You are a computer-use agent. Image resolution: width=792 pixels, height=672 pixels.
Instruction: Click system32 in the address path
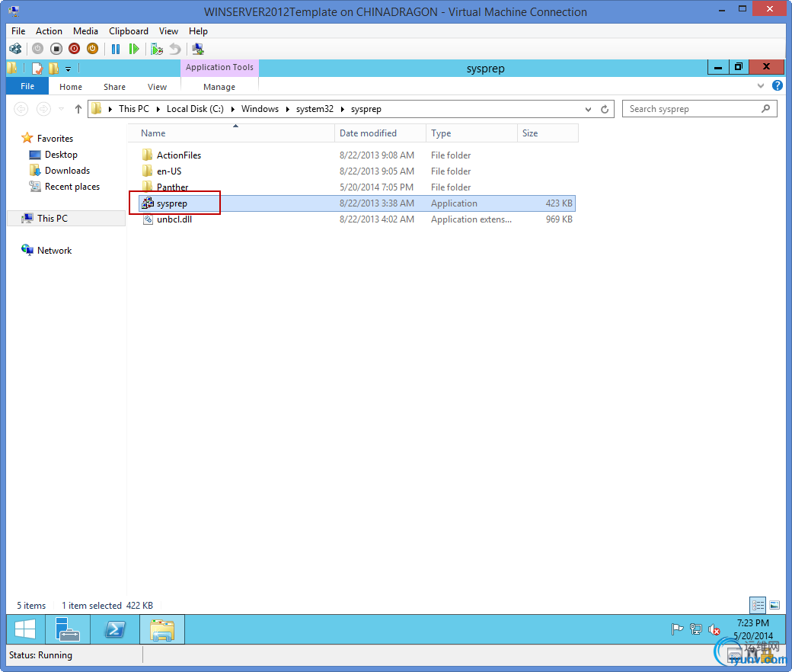click(x=315, y=109)
